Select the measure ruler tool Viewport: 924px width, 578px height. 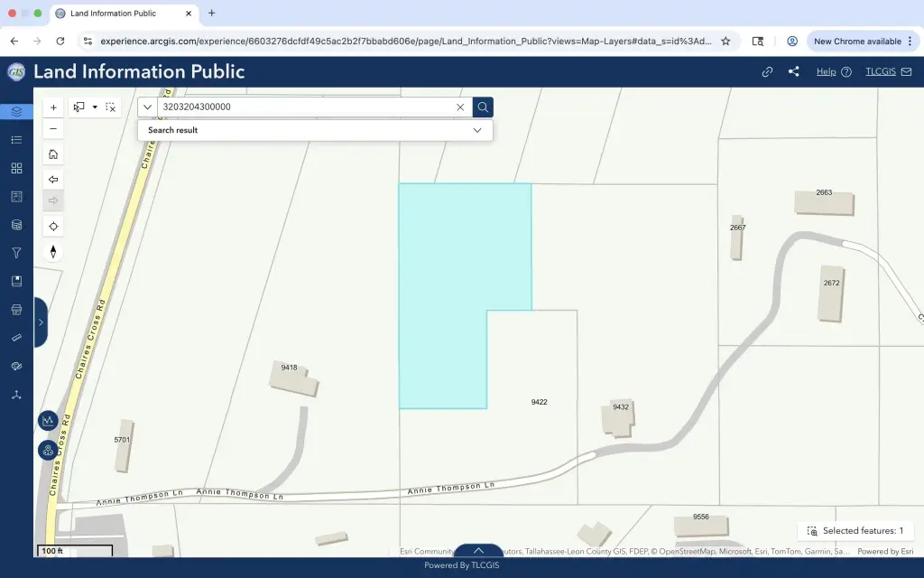16,338
